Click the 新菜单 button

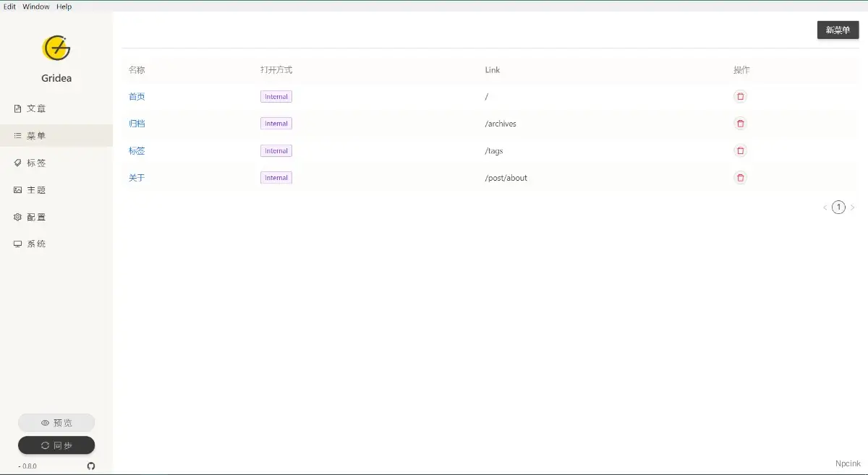(x=838, y=30)
